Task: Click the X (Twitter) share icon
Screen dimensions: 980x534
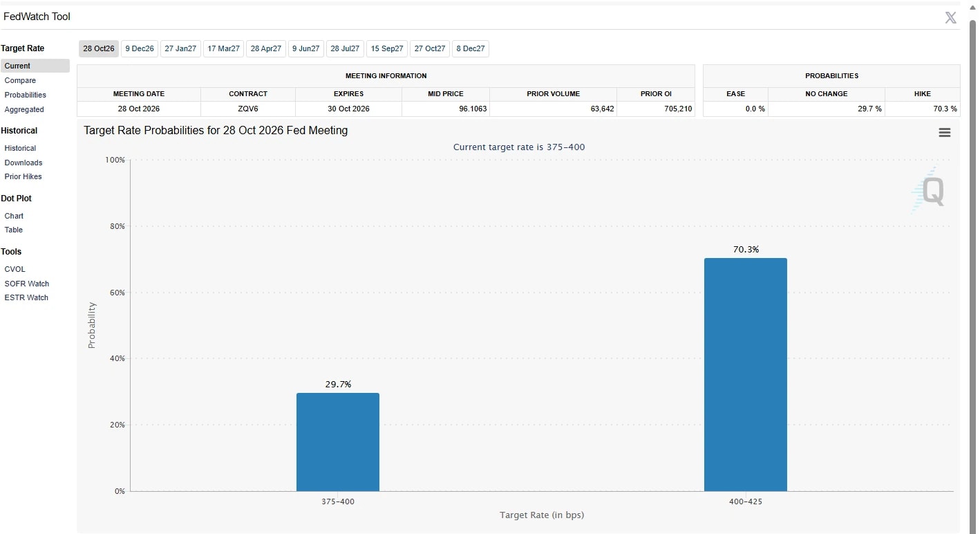Action: pos(950,18)
